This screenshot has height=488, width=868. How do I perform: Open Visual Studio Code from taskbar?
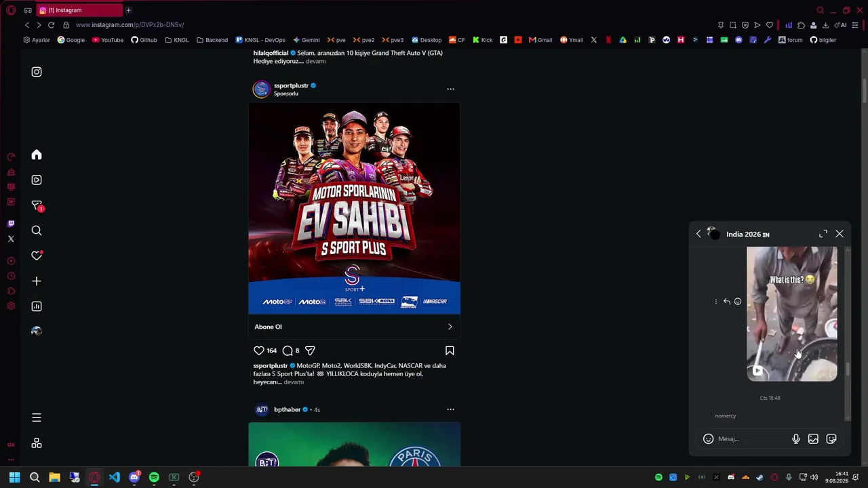pos(114,477)
